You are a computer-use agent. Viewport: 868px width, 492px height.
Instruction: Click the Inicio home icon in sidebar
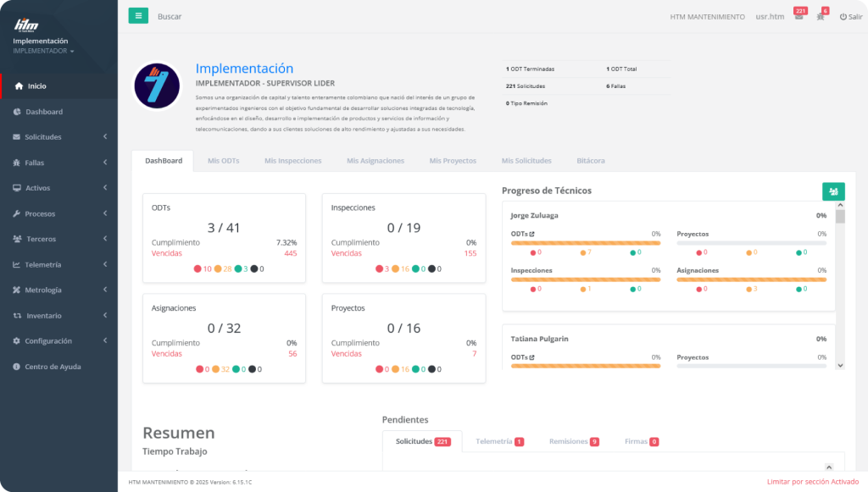tap(19, 86)
